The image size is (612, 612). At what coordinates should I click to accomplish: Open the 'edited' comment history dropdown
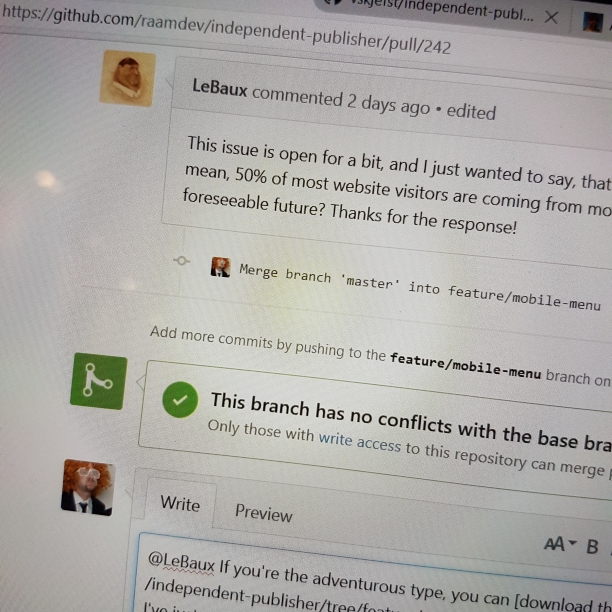tap(471, 112)
